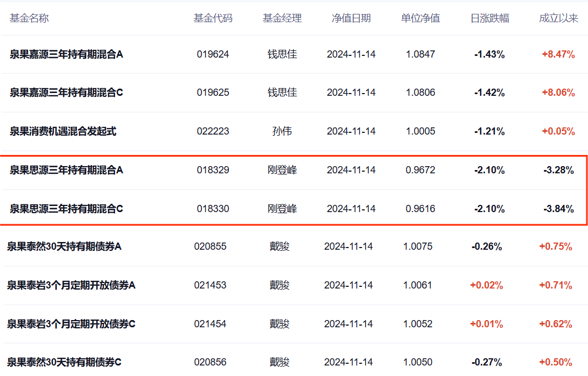Image resolution: width=588 pixels, height=376 pixels.
Task: Click daily change -1.43%
Action: tap(490, 54)
